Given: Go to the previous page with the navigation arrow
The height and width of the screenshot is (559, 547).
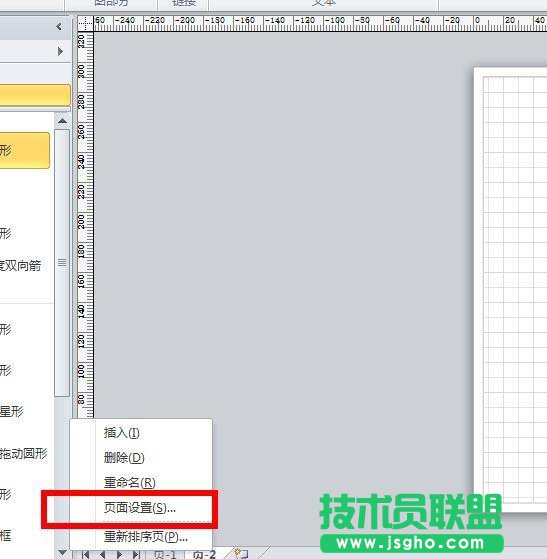Looking at the screenshot, I should click(x=103, y=555).
